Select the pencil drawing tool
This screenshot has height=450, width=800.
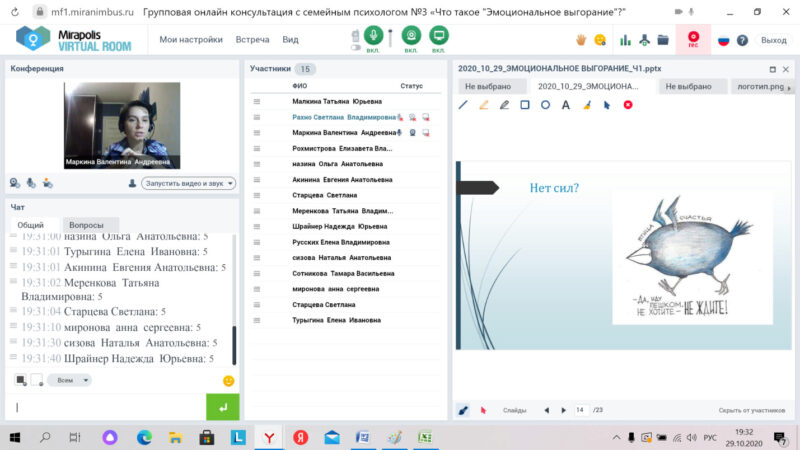(x=504, y=105)
